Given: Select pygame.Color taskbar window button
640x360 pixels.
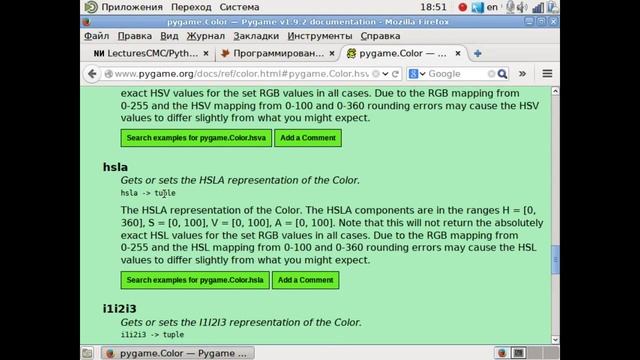Looking at the screenshot, I should [x=178, y=353].
